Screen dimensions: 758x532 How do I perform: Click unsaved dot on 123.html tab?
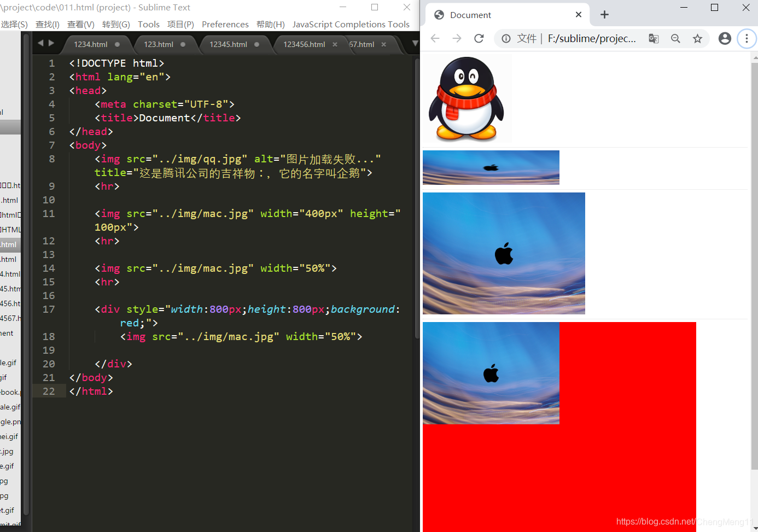click(x=183, y=44)
